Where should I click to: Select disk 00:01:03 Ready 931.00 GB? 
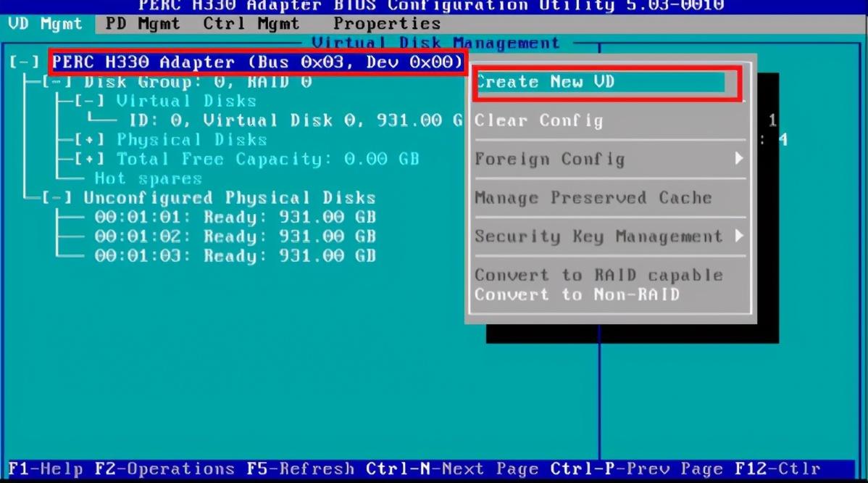coord(235,256)
